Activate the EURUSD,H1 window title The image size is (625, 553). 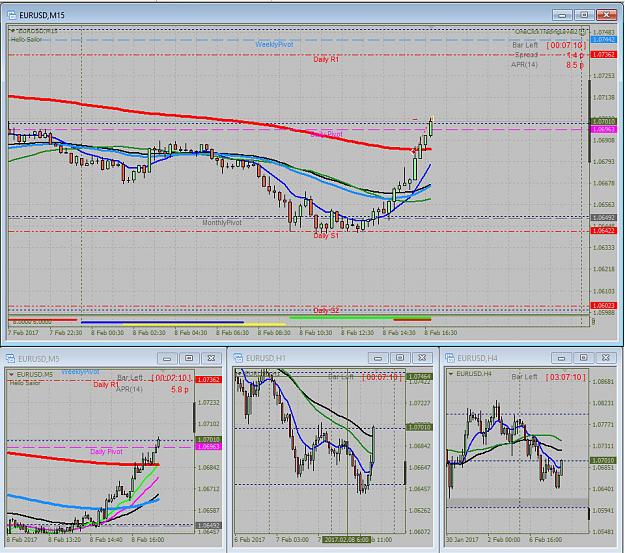point(266,358)
